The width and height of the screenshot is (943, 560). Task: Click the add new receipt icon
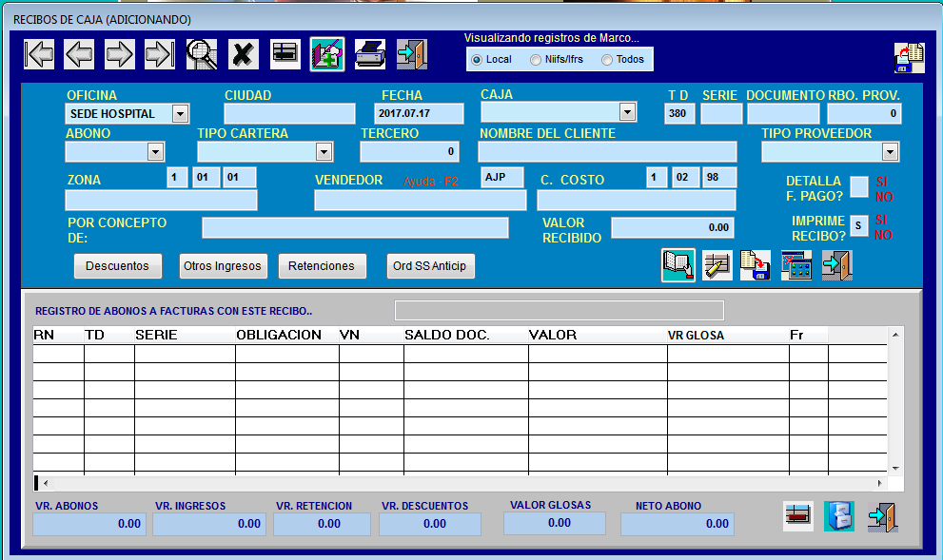327,54
